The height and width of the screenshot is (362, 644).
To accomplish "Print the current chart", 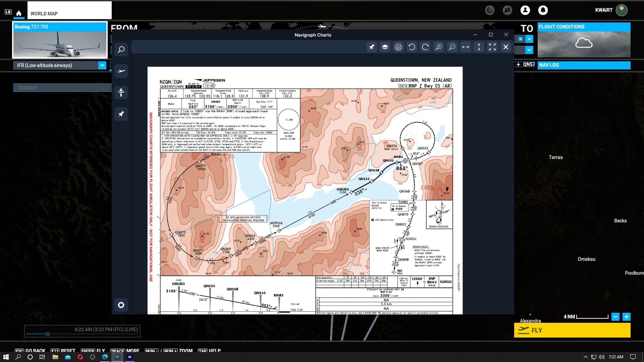I will tap(398, 47).
